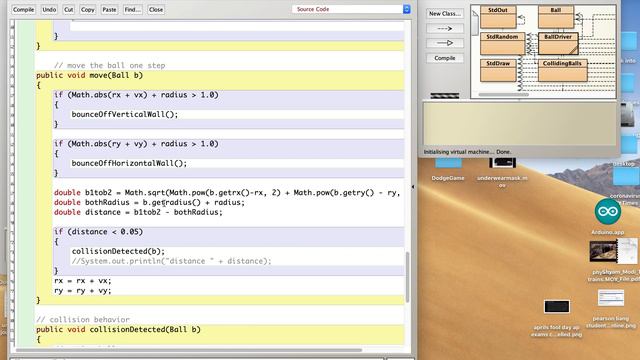
Task: Select the inheritance arrow tool
Action: 444,43
